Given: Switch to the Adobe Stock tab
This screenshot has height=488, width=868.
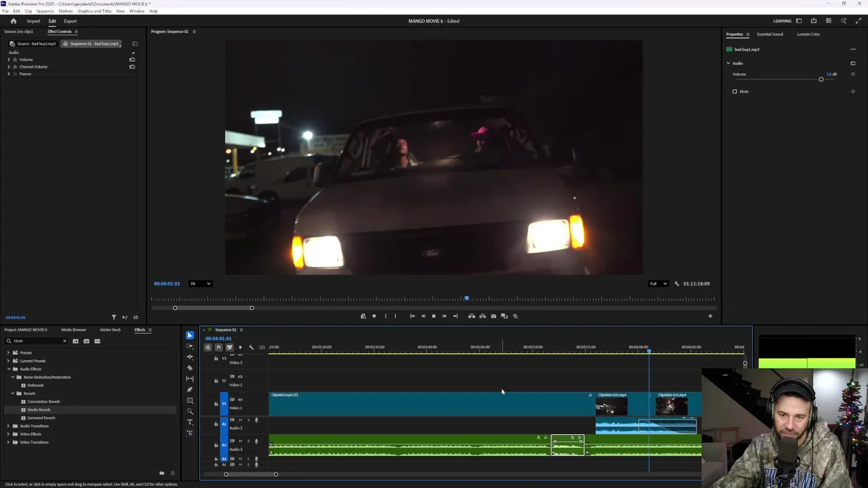Looking at the screenshot, I should tap(111, 330).
